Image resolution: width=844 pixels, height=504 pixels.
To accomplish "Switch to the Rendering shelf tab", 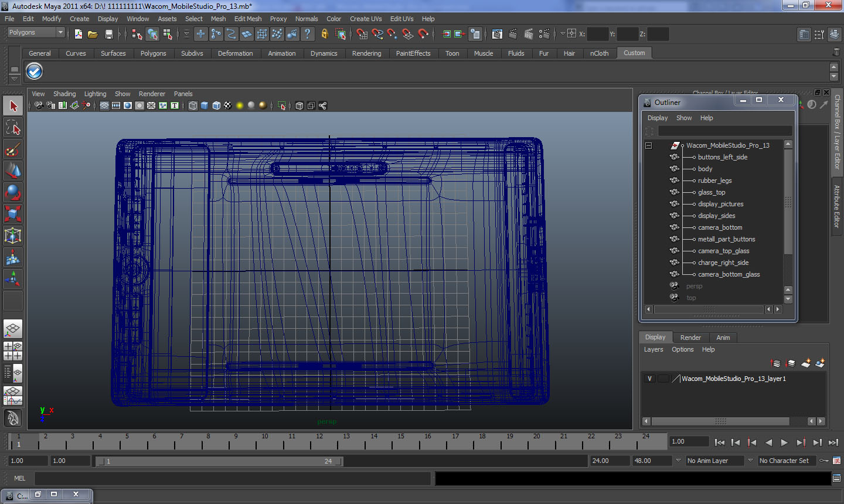I will click(x=366, y=53).
